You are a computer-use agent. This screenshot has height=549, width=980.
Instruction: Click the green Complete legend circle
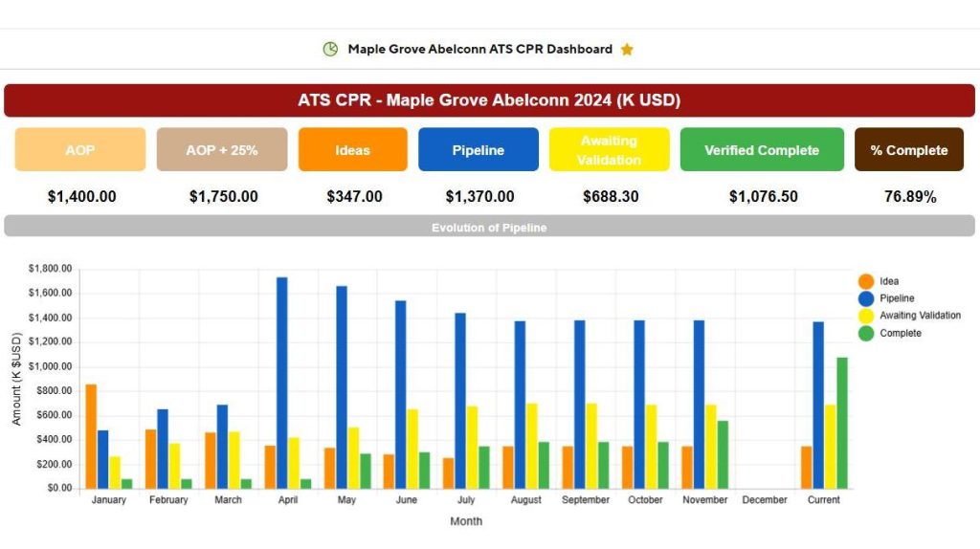pyautogui.click(x=866, y=333)
